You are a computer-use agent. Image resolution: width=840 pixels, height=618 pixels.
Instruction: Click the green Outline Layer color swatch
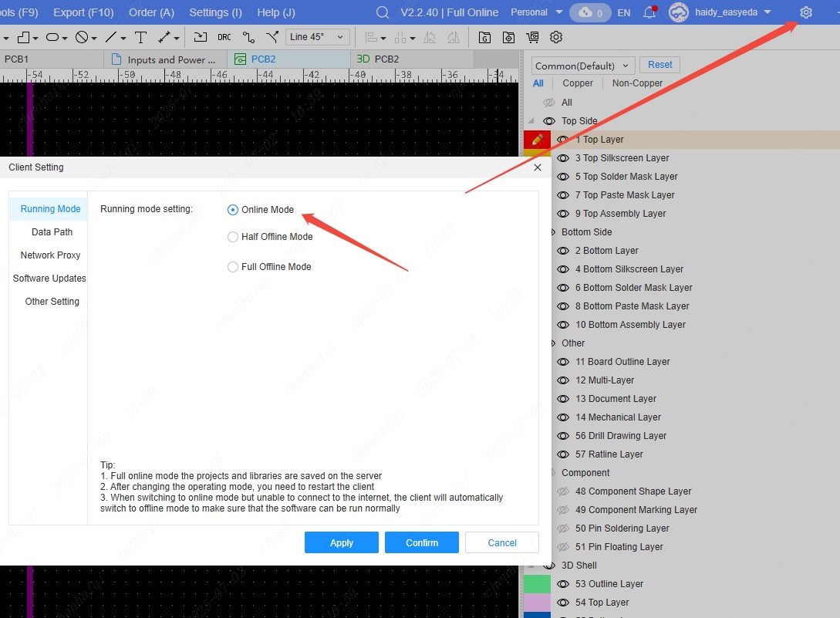[536, 584]
